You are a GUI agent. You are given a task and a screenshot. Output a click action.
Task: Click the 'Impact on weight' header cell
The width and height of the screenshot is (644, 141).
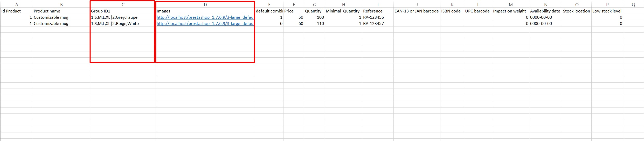(510, 11)
